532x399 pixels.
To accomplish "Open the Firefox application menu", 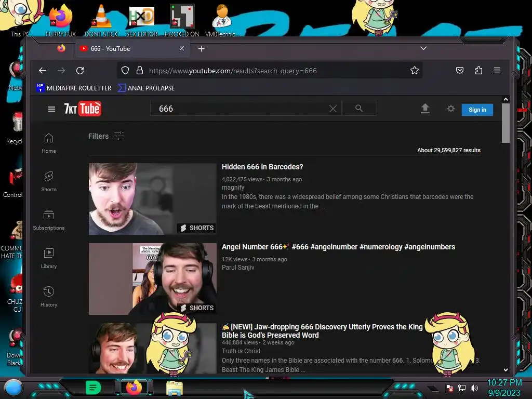I will click(x=497, y=70).
